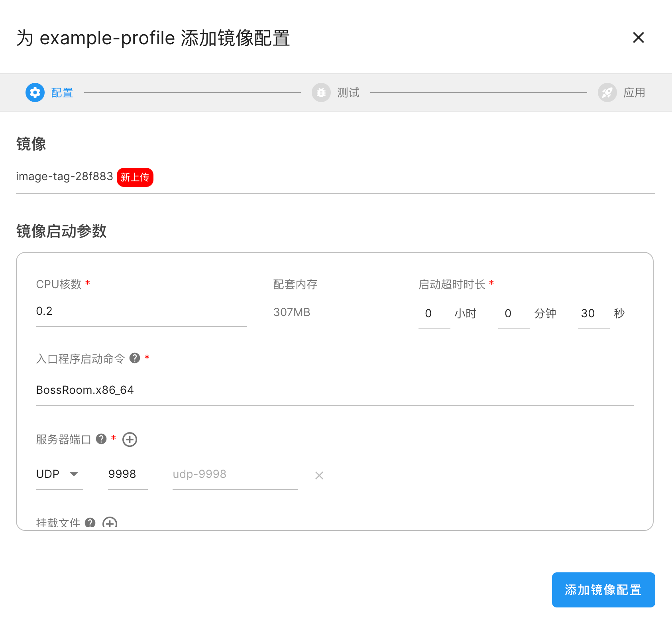Edit the port number field 9998
Image resolution: width=672 pixels, height=621 pixels.
click(127, 474)
